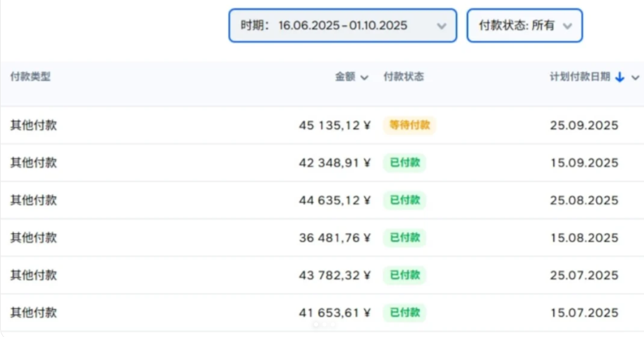
Task: Click the 付款类型 column header
Action: [x=31, y=77]
